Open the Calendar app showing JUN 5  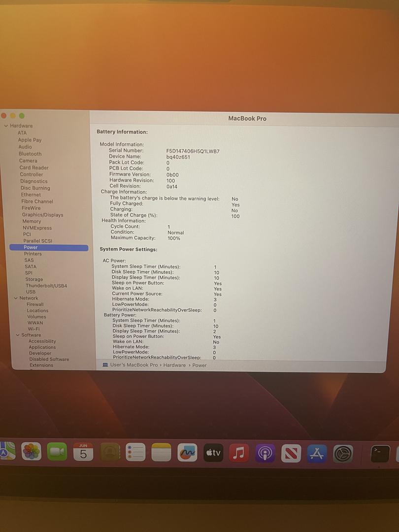83,452
